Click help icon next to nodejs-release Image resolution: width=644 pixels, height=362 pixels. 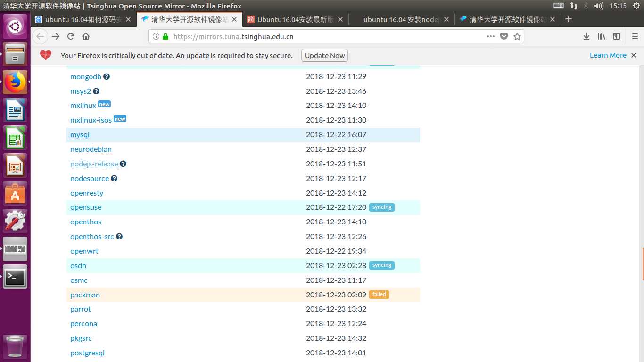pos(123,164)
